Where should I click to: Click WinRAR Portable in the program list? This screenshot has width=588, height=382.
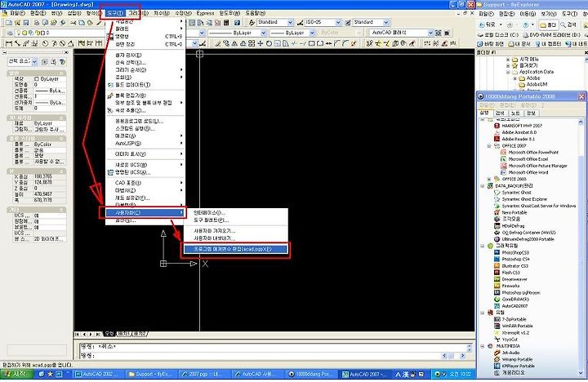click(514, 326)
